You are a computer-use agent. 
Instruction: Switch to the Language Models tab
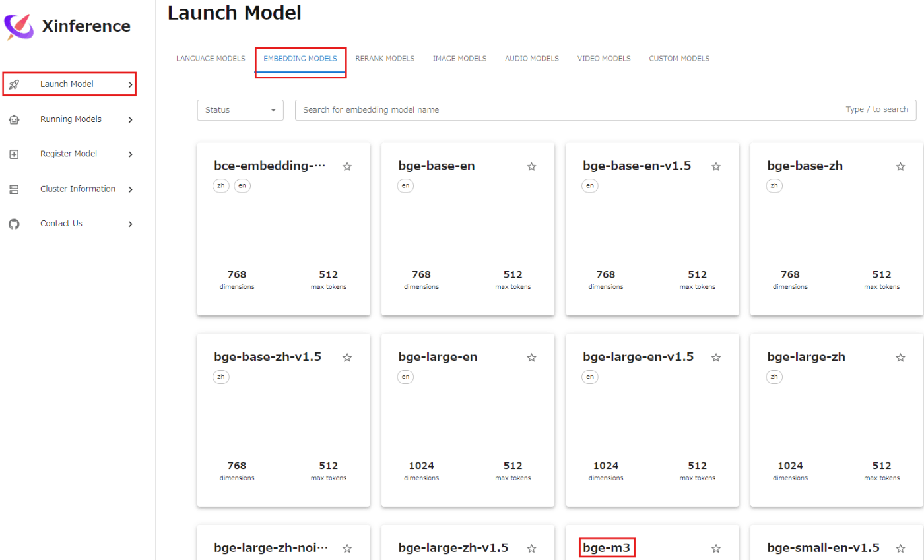[x=211, y=59]
